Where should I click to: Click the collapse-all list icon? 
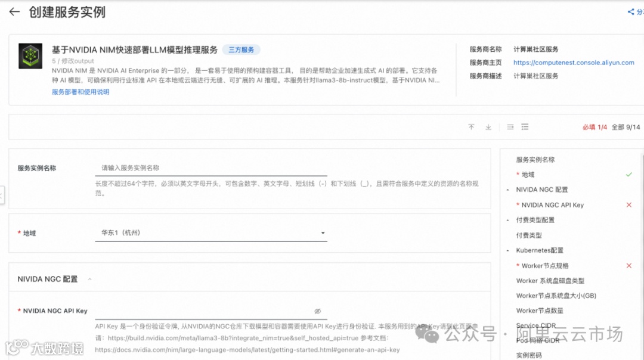(x=510, y=128)
